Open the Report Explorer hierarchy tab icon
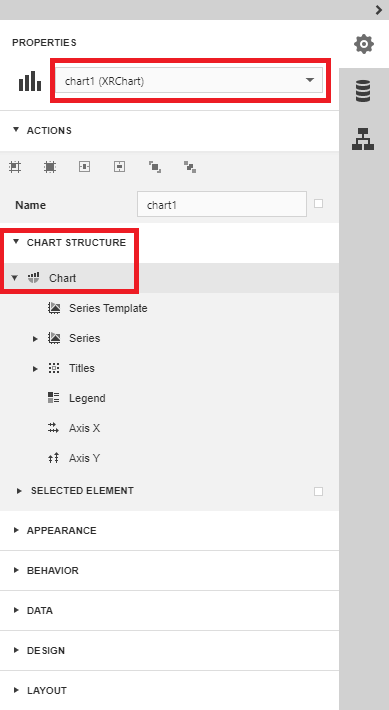Viewport: 389px width, 710px height. [363, 139]
